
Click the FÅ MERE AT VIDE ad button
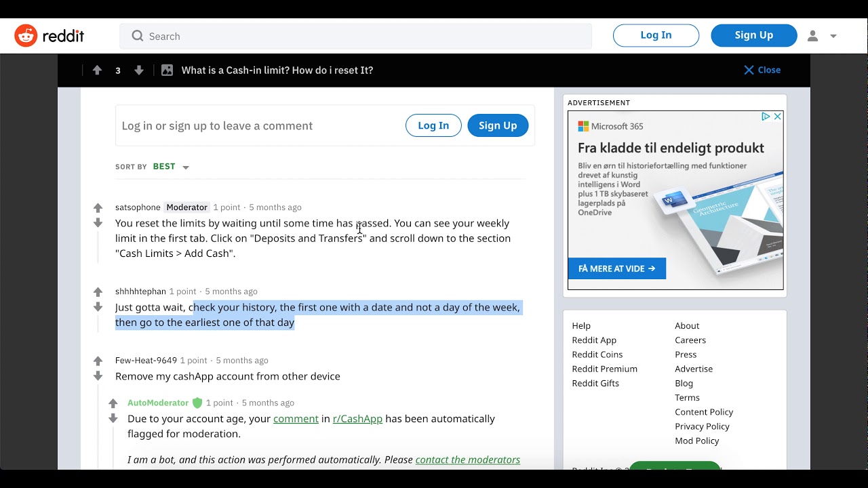(616, 268)
